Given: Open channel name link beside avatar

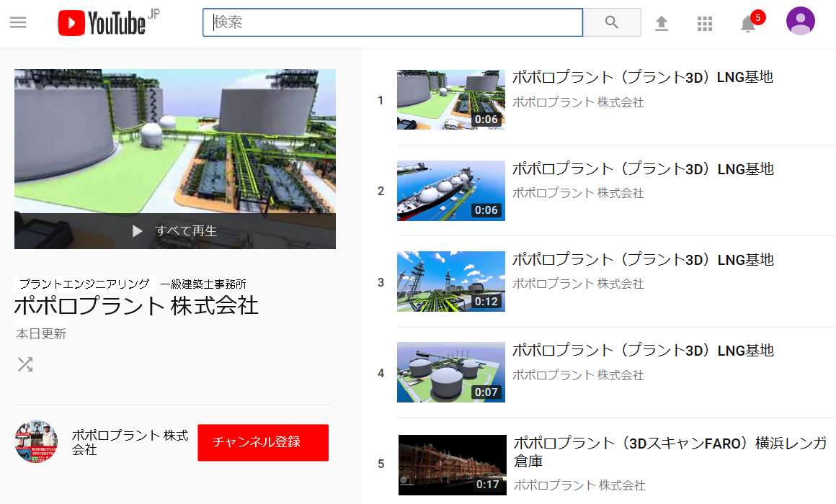Looking at the screenshot, I should [130, 442].
